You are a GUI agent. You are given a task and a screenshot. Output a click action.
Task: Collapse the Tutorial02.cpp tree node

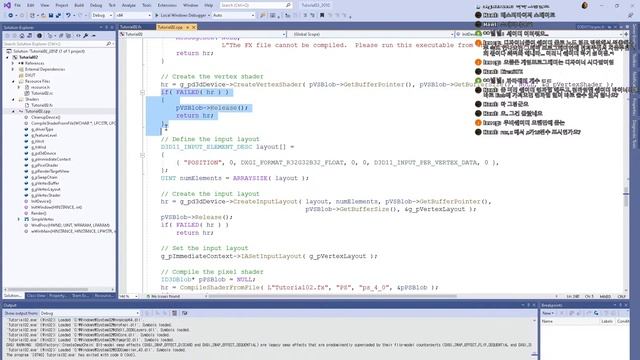13,111
